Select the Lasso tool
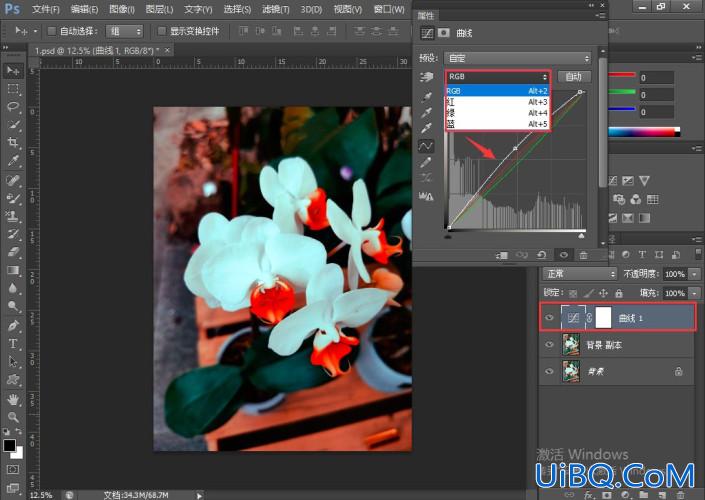This screenshot has width=705, height=500. (13, 107)
